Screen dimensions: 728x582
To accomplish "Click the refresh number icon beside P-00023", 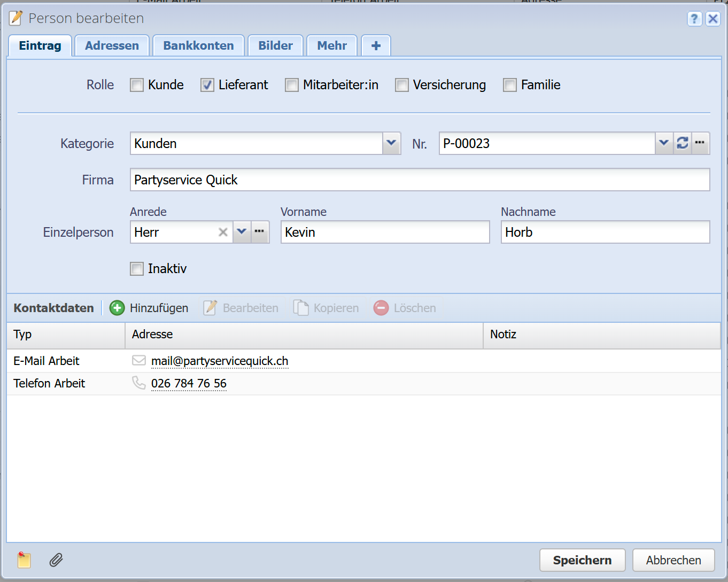I will (682, 143).
